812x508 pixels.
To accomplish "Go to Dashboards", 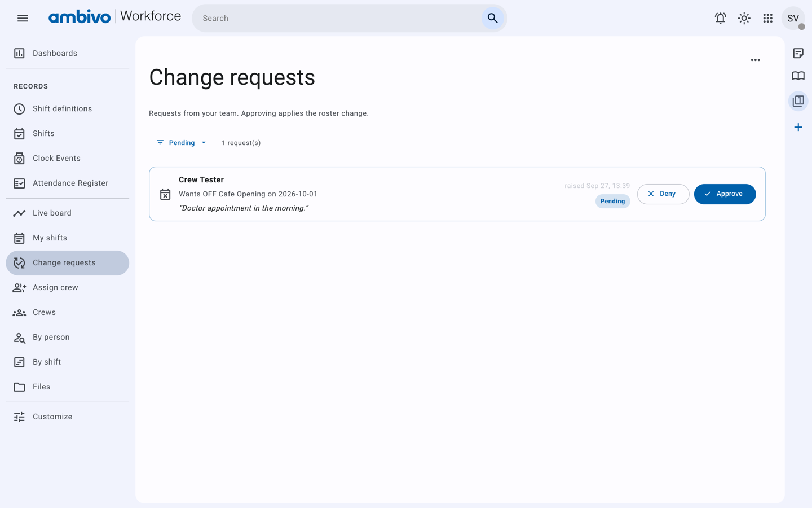I will 67,53.
